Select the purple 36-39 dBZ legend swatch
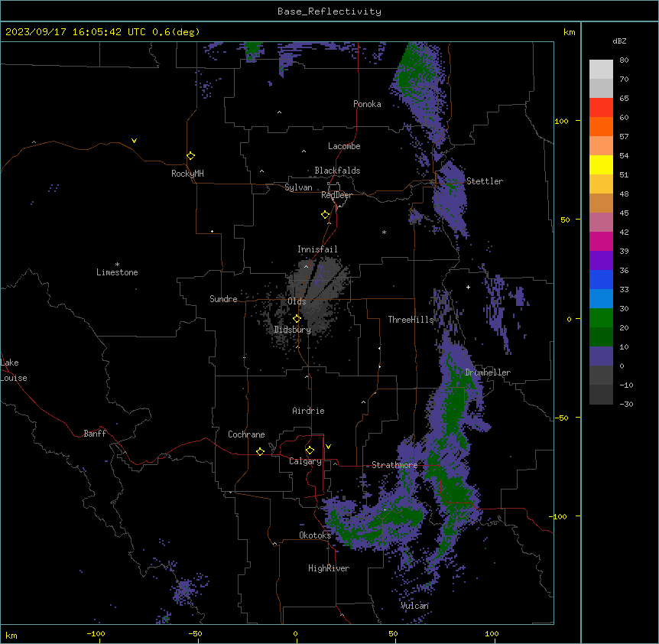The width and height of the screenshot is (659, 644). [601, 260]
